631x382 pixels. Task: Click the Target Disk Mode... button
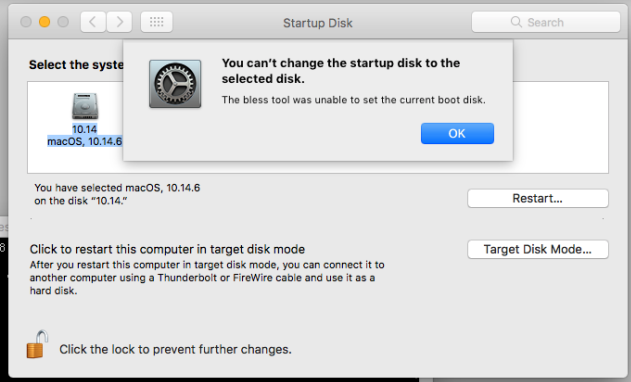pos(538,250)
